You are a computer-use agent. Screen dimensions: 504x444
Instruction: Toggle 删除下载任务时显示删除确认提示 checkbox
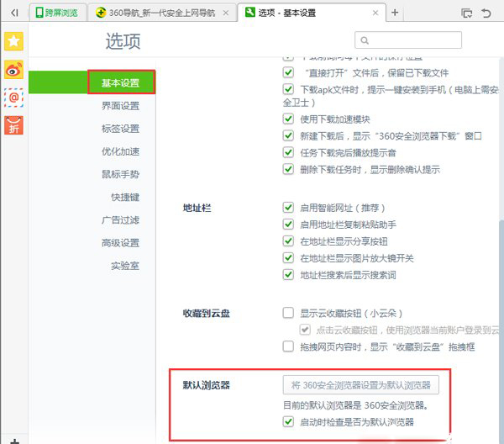click(288, 169)
